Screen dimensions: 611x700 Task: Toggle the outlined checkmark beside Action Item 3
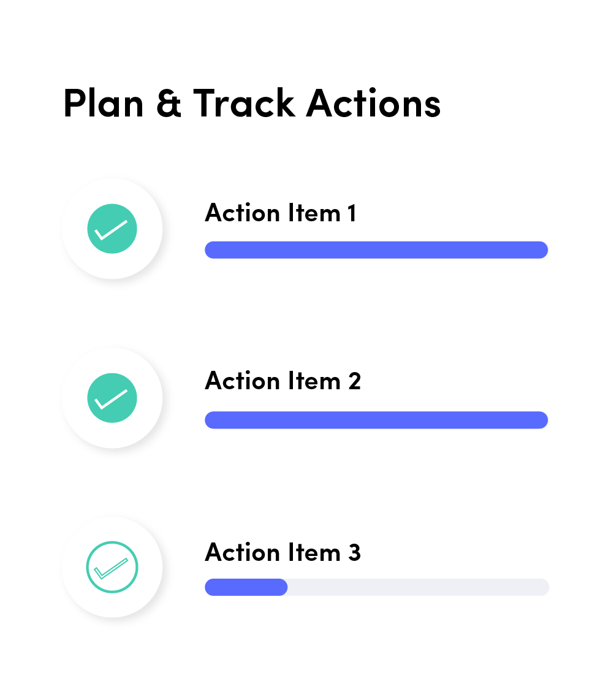pos(112,567)
